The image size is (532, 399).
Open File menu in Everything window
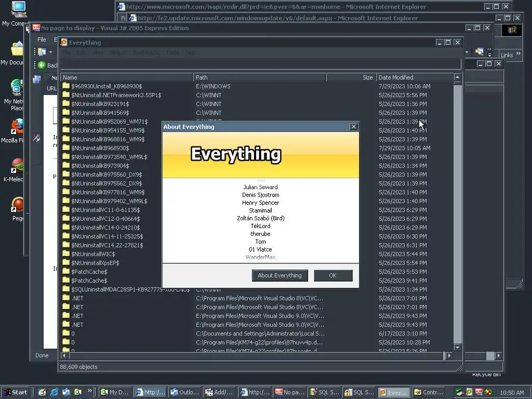66,52
